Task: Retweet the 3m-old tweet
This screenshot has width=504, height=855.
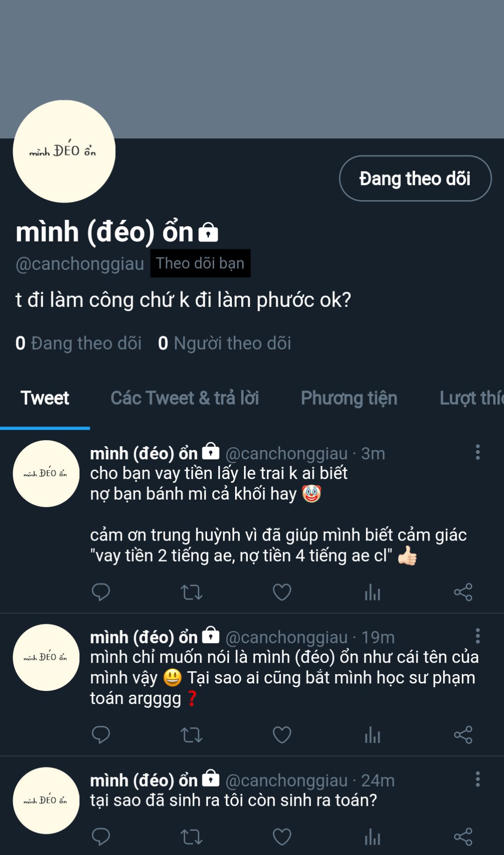Action: coord(191,592)
